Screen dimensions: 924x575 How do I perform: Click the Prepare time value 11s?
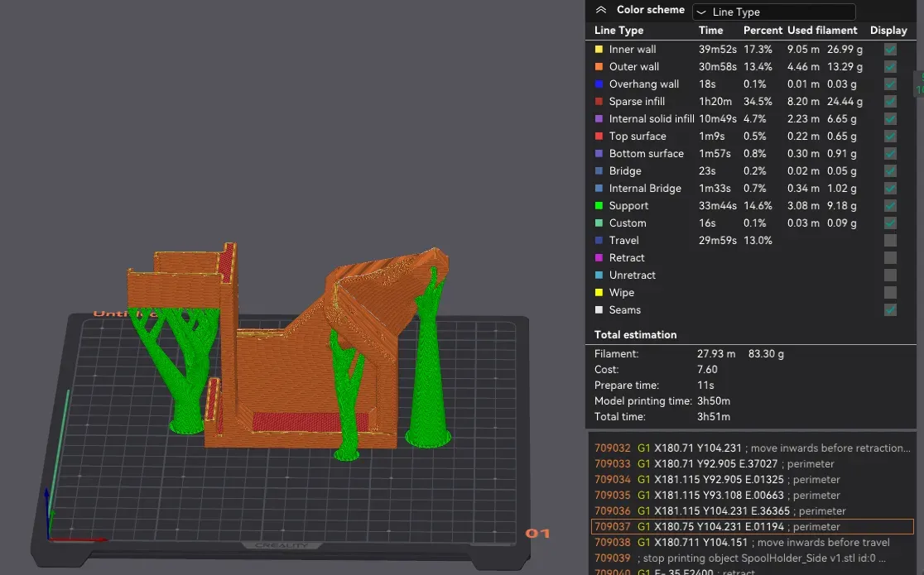(705, 386)
